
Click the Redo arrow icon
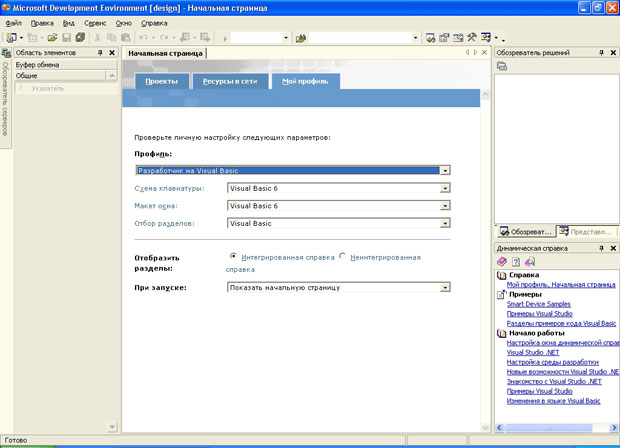(164, 38)
